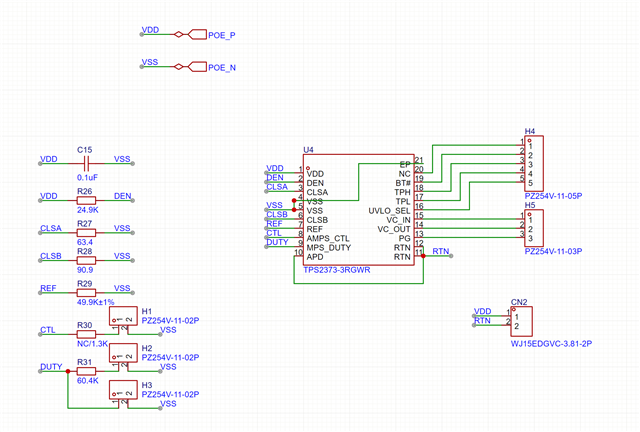The width and height of the screenshot is (640, 432).
Task: Select the H5 three-pin header symbol
Action: click(534, 228)
